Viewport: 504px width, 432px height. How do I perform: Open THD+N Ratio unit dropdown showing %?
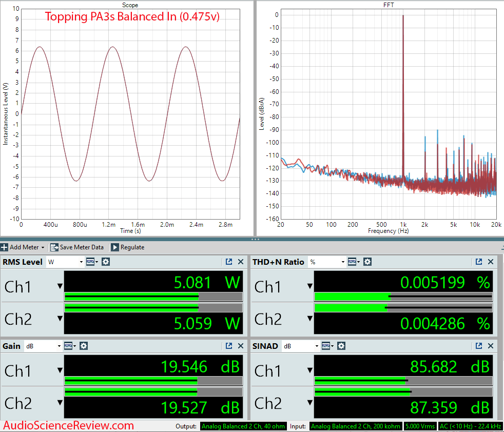tap(327, 262)
